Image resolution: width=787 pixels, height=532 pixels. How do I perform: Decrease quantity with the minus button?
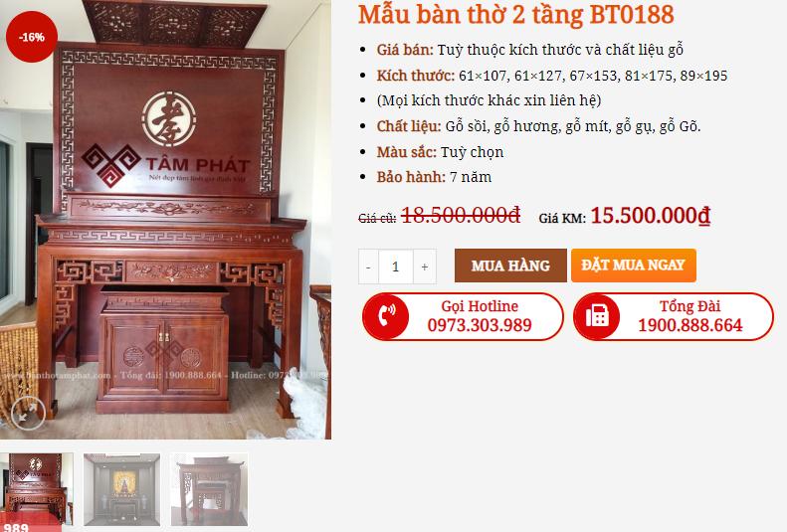(x=368, y=266)
